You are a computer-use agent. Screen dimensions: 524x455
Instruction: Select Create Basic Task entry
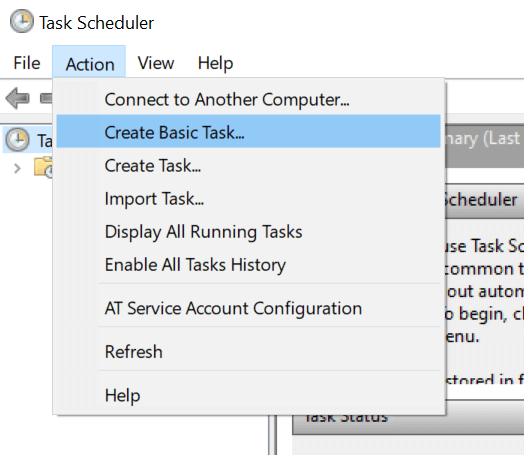(x=248, y=131)
